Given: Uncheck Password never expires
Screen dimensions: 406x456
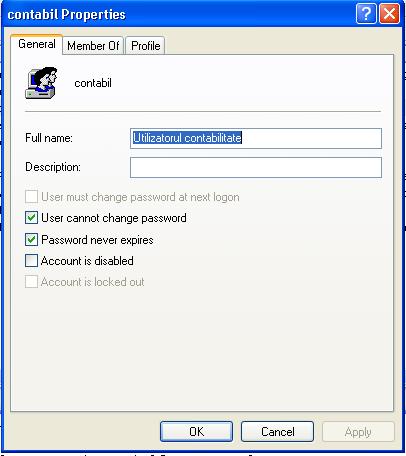Looking at the screenshot, I should [31, 240].
